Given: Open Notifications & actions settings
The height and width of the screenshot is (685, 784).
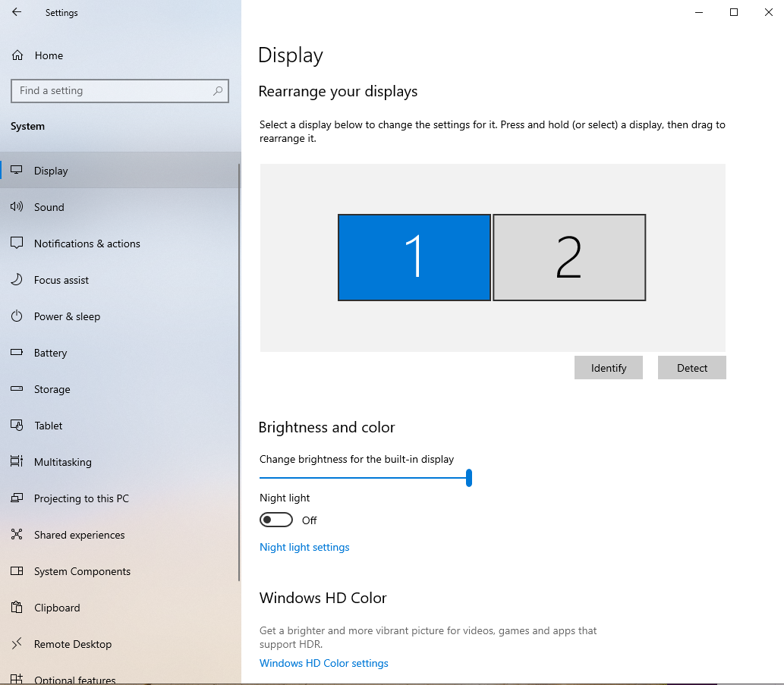Looking at the screenshot, I should [17, 243].
